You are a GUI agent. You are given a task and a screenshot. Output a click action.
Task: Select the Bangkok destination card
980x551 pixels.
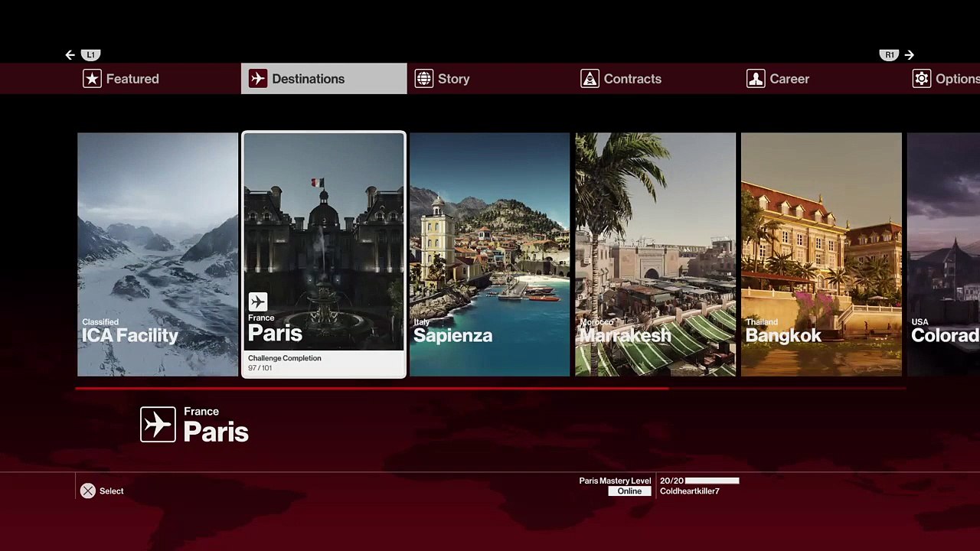822,255
